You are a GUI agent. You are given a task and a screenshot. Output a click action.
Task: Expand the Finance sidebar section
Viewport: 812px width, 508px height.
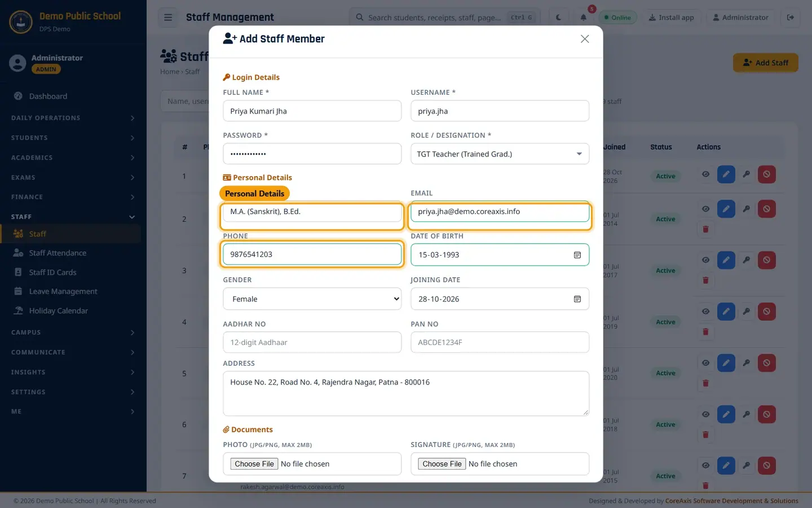(x=73, y=197)
